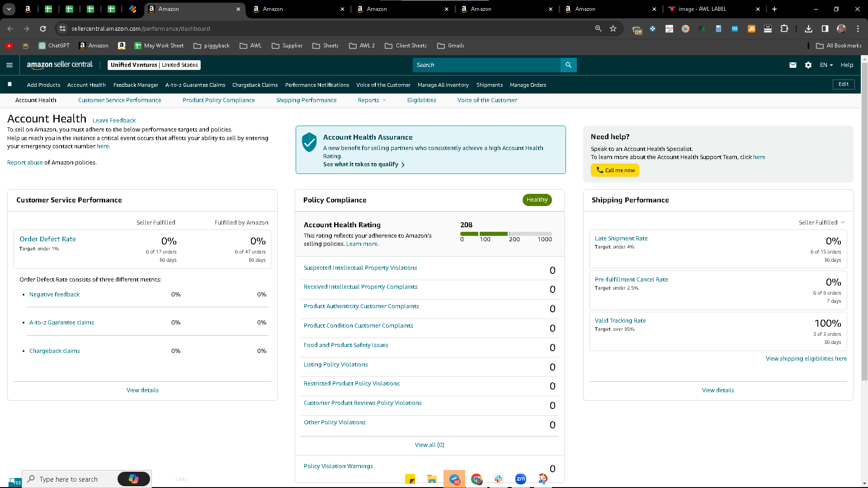The image size is (868, 488).
Task: Open the piggyback bookmarks folder
Action: [x=211, y=46]
